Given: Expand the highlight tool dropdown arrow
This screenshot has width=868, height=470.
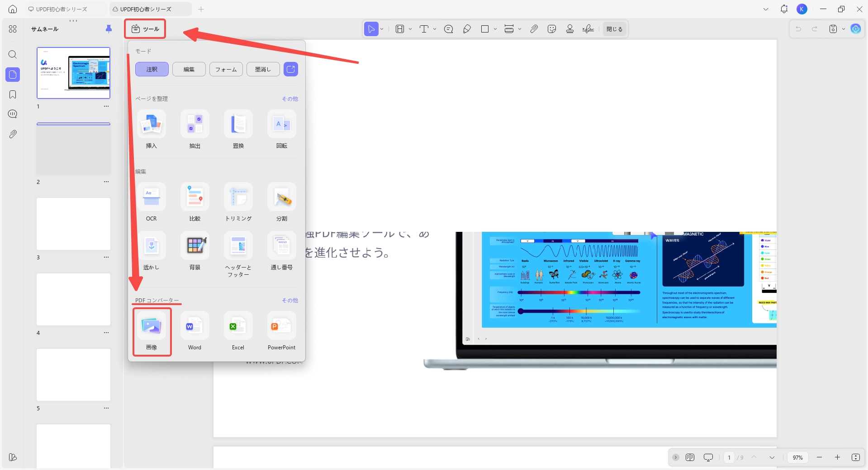Looking at the screenshot, I should (x=410, y=29).
